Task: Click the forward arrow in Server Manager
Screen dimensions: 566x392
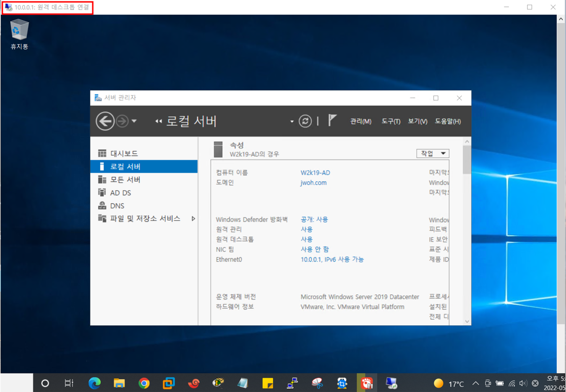Action: [x=122, y=121]
